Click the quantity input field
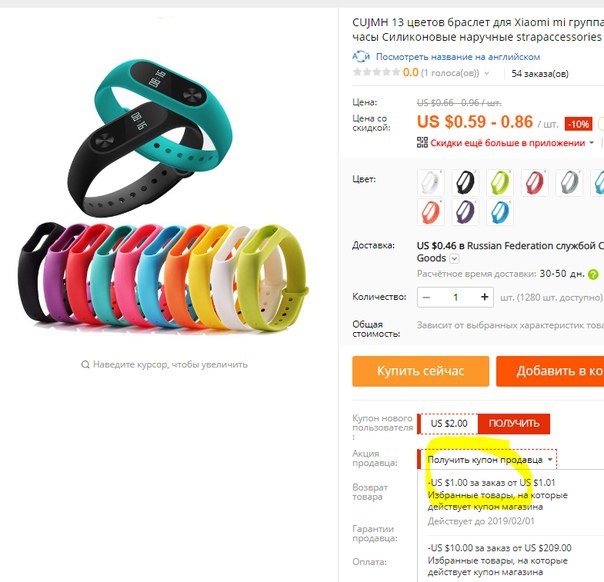 click(456, 297)
